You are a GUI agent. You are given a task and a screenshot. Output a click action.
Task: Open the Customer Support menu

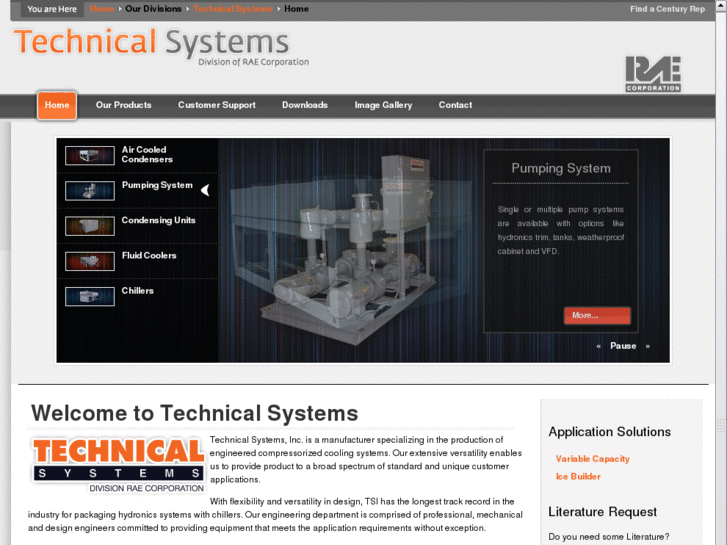(x=217, y=105)
